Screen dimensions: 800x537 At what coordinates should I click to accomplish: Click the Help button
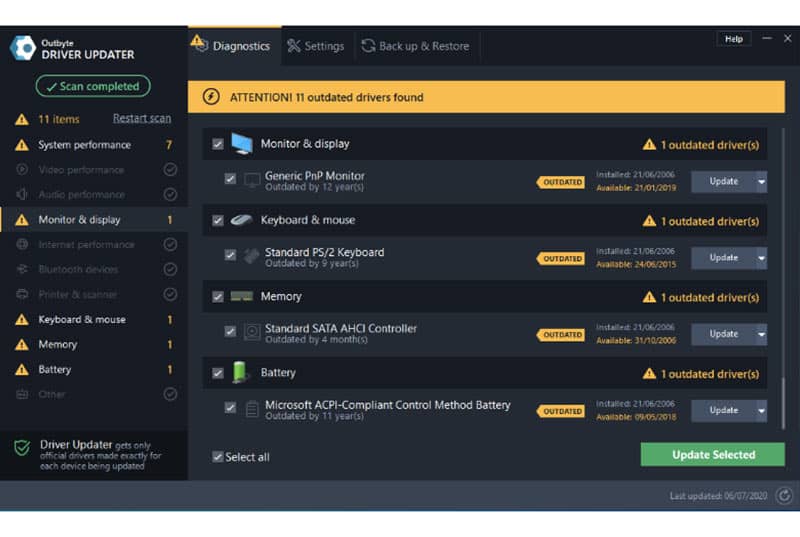(x=734, y=39)
